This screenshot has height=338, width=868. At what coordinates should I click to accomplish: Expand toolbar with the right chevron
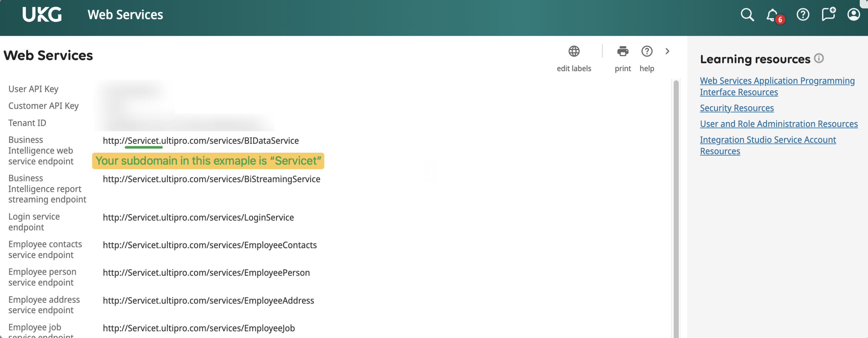[x=667, y=51]
